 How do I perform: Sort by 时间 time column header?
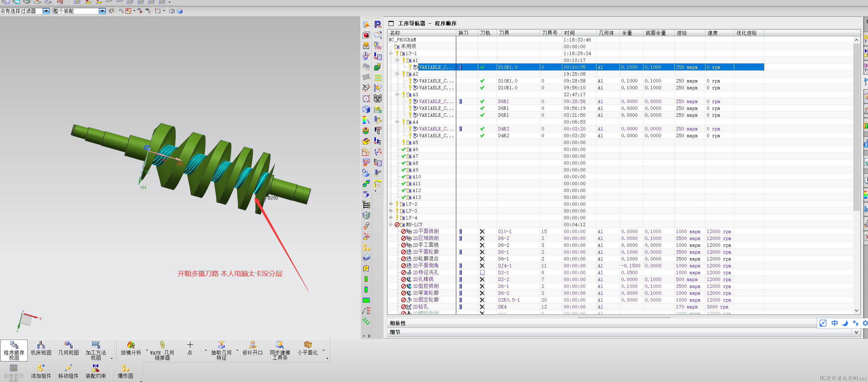click(579, 33)
